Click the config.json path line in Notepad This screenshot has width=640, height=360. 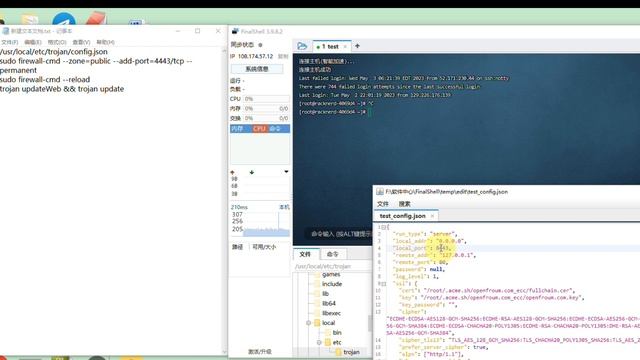coord(54,52)
